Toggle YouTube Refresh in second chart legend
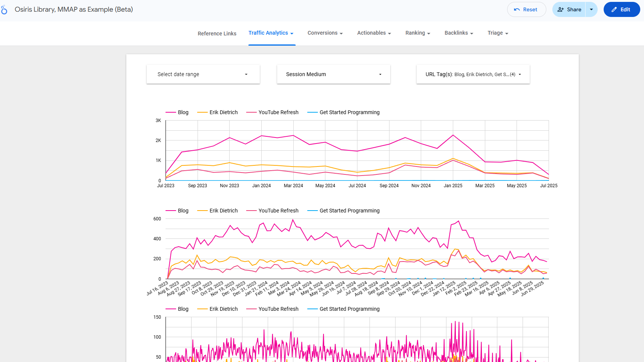This screenshot has width=644, height=362. (278, 211)
